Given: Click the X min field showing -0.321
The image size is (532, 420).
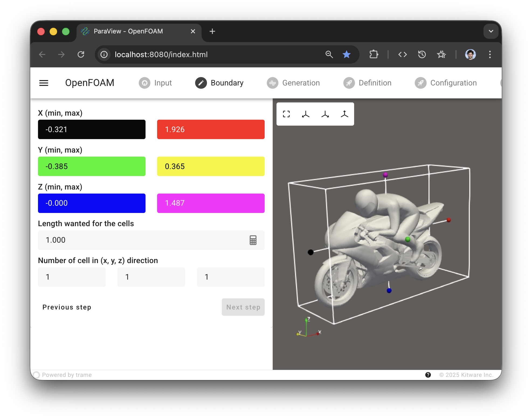Looking at the screenshot, I should tap(92, 129).
